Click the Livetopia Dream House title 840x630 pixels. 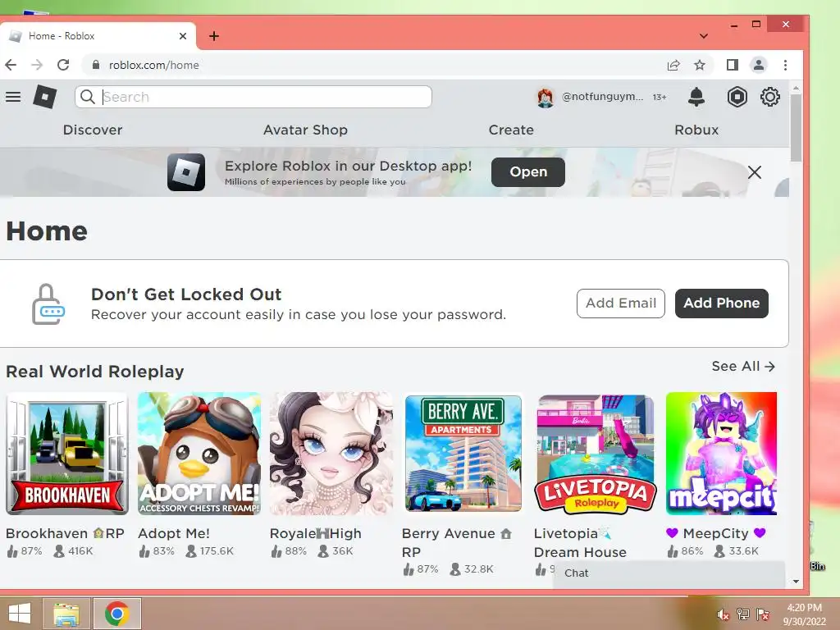pyautogui.click(x=580, y=543)
